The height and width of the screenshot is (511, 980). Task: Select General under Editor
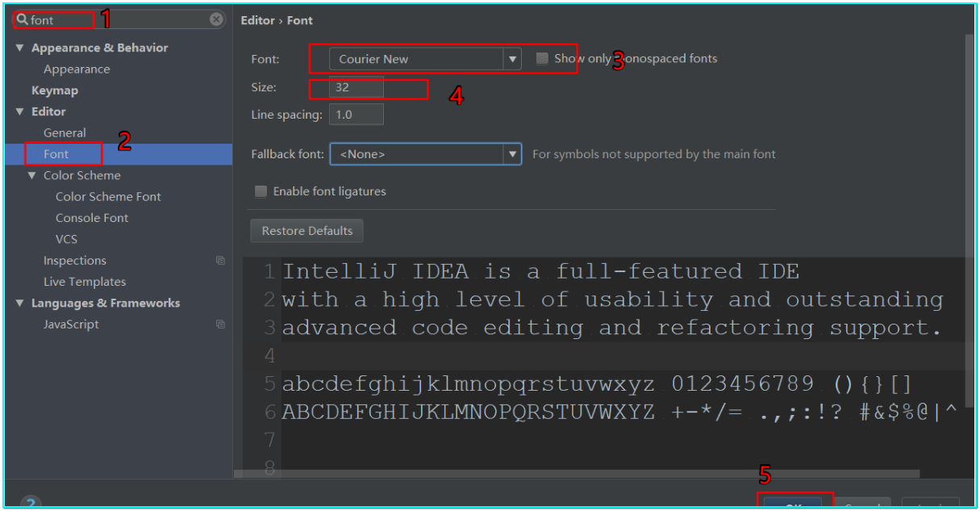65,133
